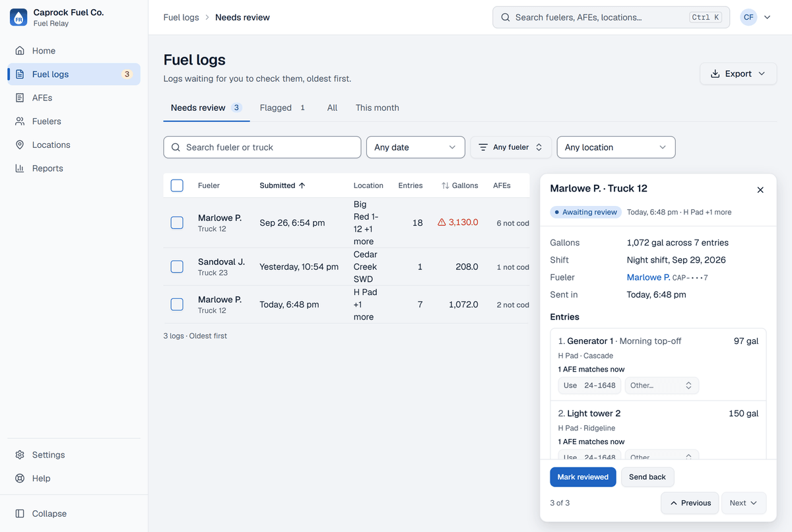Viewport: 792px width, 532px height.
Task: Click the Search fueler or truck field
Action: point(262,147)
